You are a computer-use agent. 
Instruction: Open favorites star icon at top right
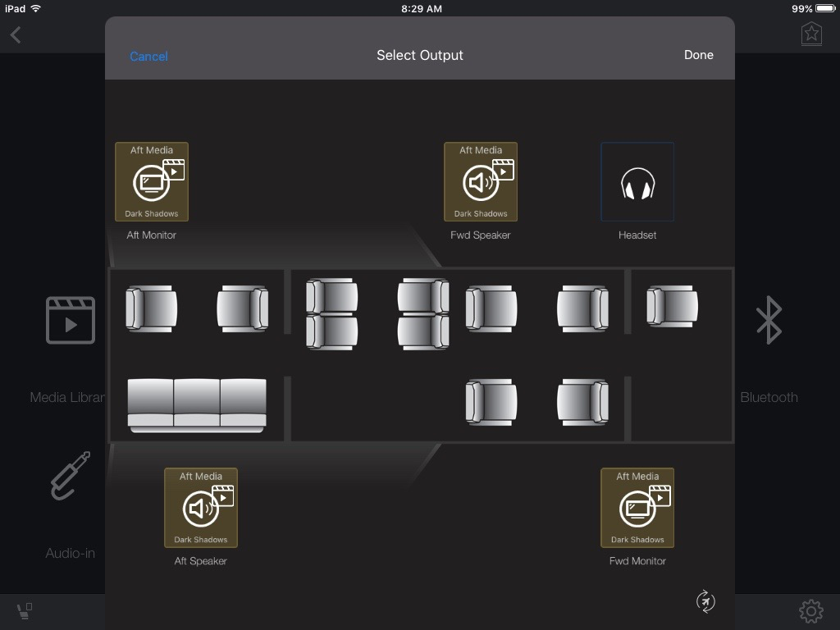811,34
